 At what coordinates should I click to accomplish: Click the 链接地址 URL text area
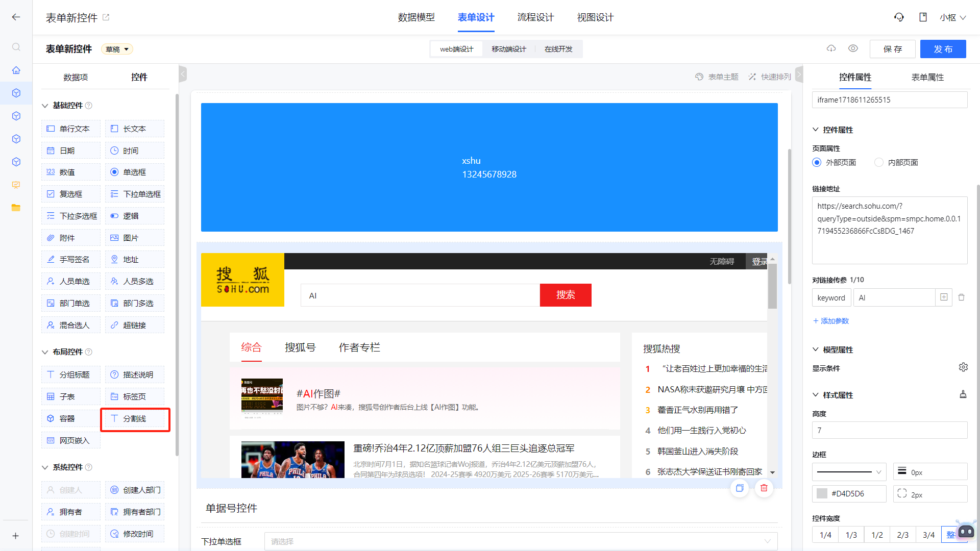click(890, 231)
